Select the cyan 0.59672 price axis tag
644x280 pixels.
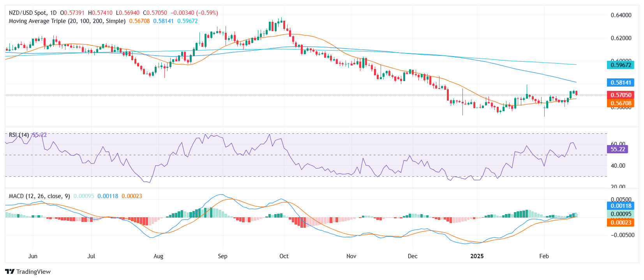pos(621,65)
